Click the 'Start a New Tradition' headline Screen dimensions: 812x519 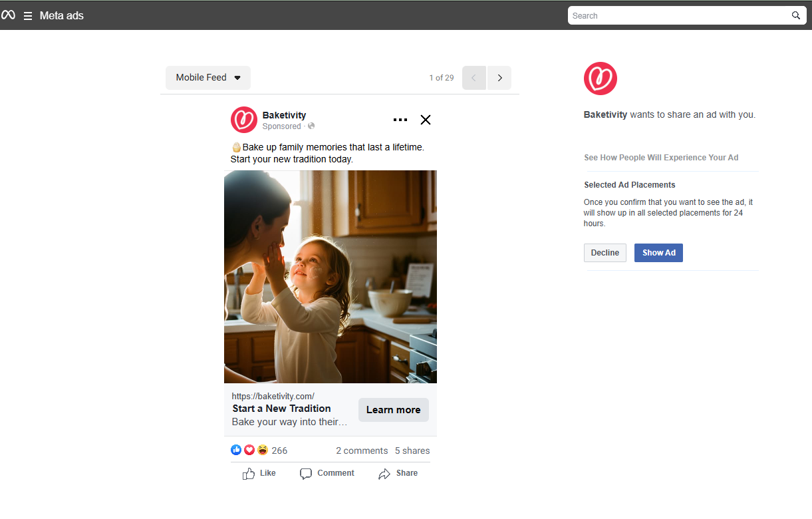(x=281, y=409)
